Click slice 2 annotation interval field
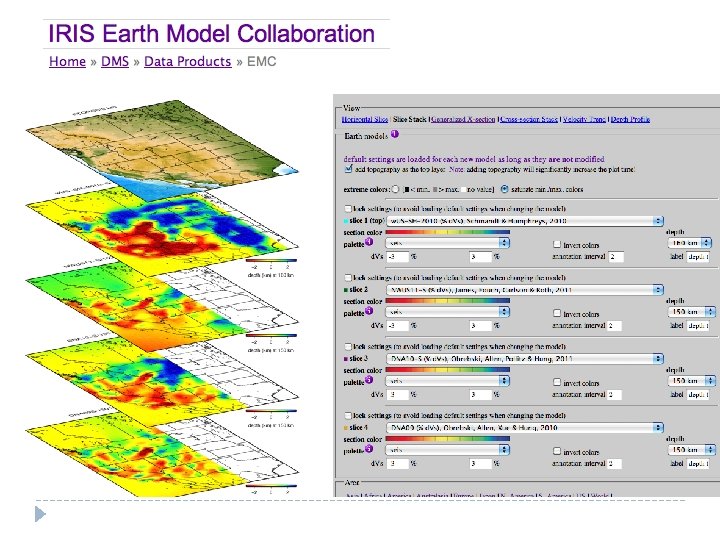720x540 pixels. click(614, 326)
